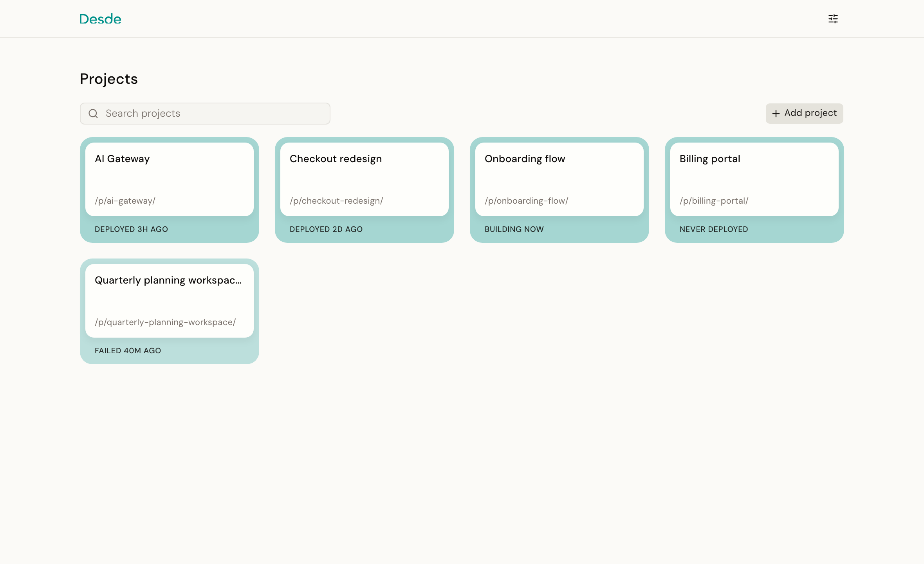Click the /p/onboarding-flow/ path

click(x=526, y=201)
